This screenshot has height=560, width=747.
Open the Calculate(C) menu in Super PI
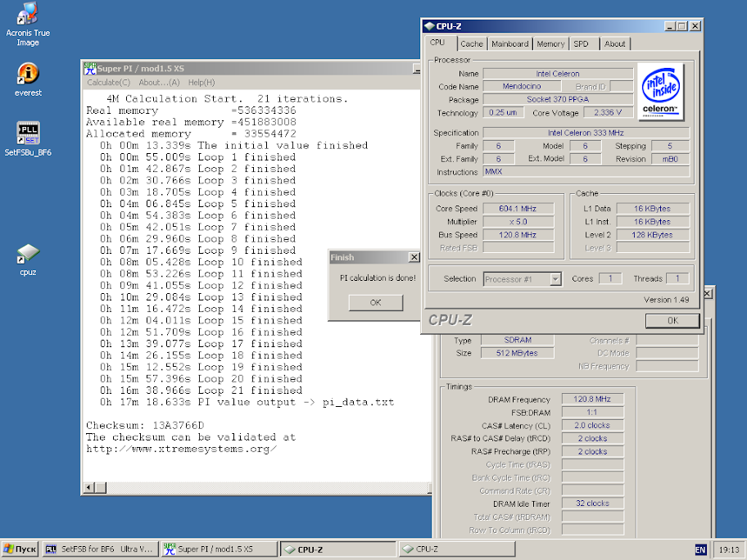tap(109, 83)
